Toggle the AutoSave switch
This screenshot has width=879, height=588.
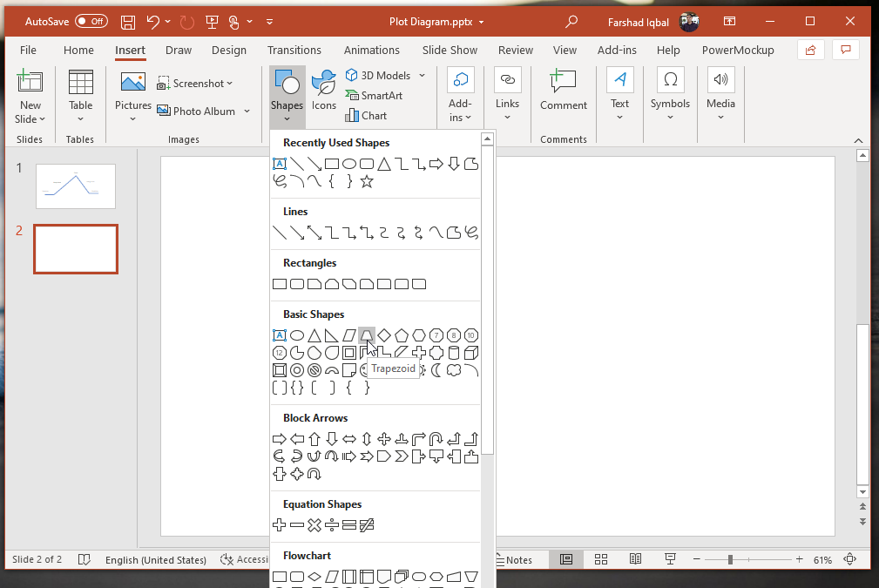coord(91,21)
